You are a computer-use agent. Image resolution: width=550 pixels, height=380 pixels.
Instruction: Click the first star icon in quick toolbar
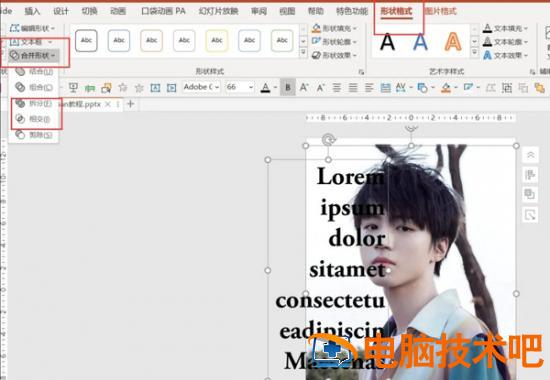[x=122, y=87]
